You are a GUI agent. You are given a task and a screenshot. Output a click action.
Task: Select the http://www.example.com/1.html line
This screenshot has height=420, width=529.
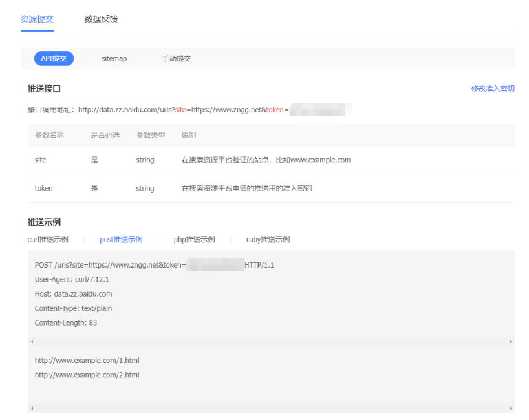[x=87, y=361]
